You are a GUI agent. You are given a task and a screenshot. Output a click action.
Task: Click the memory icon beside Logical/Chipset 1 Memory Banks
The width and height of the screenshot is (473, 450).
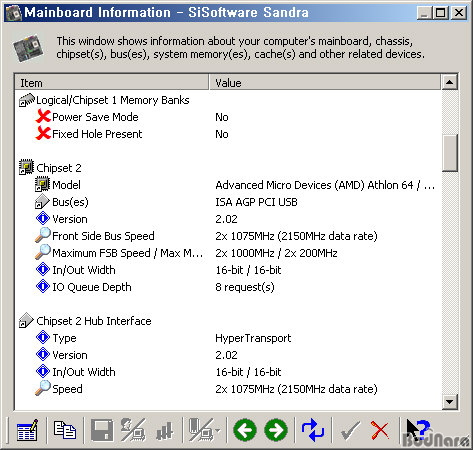point(27,100)
